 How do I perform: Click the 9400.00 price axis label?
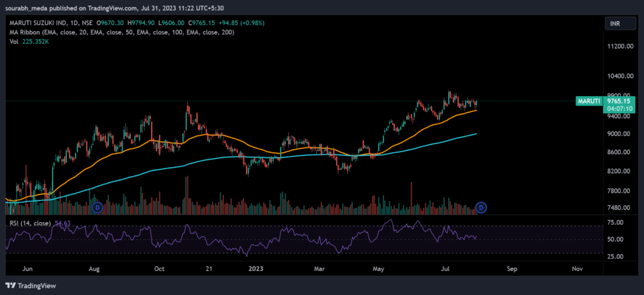click(x=618, y=116)
